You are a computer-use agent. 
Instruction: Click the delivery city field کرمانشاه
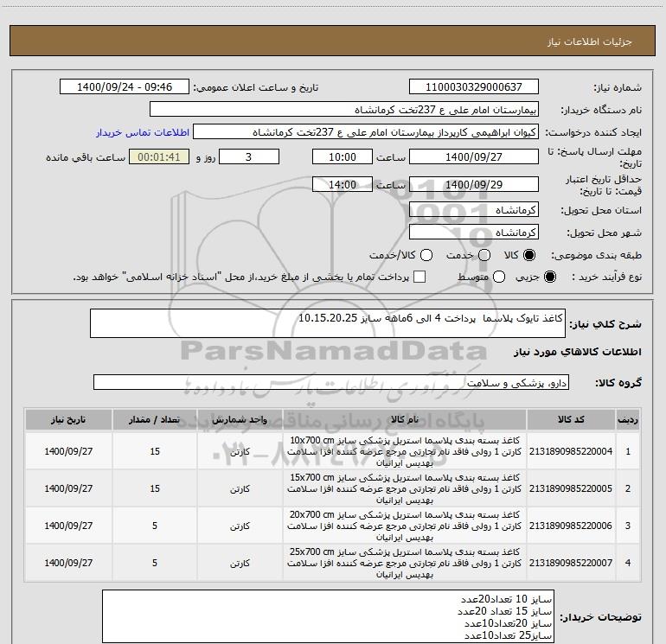474,233
